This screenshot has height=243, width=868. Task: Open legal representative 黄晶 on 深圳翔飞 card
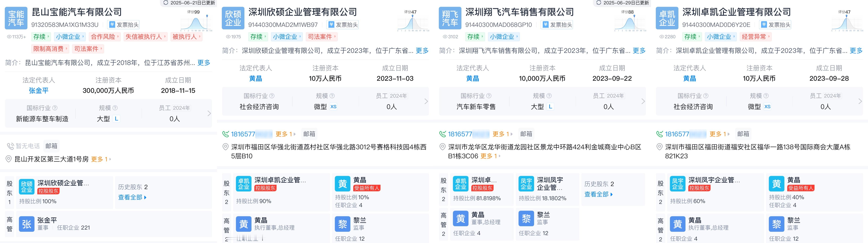[x=473, y=78]
